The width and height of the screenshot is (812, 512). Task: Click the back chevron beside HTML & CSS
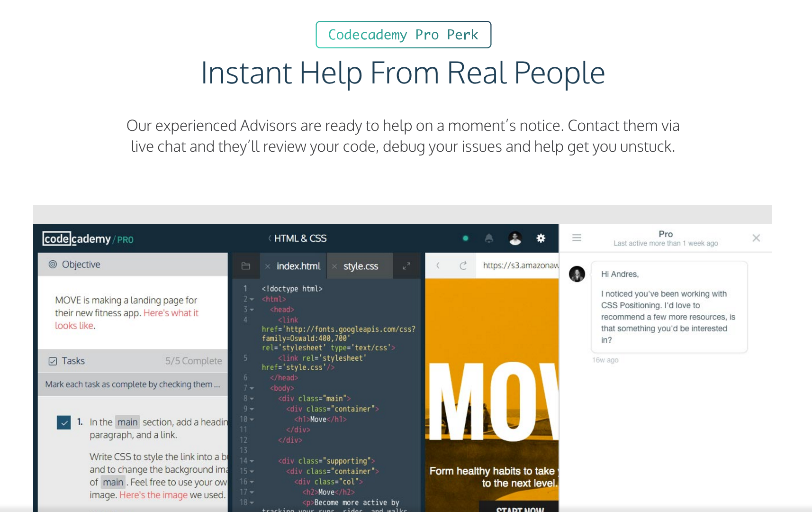(x=270, y=238)
